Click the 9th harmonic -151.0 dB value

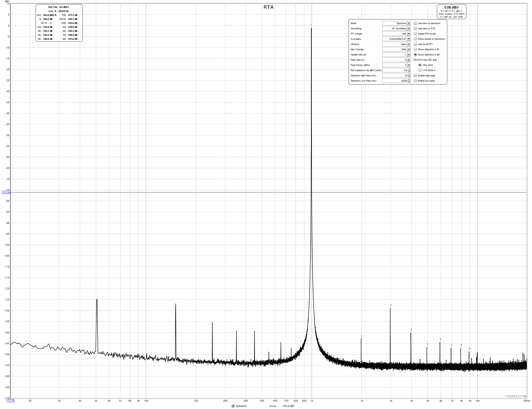pos(72,39)
